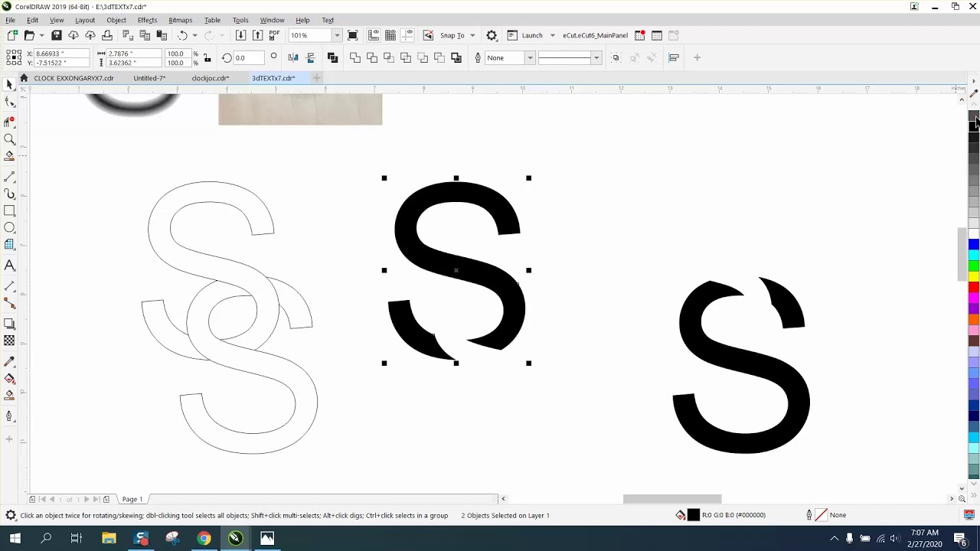The image size is (980, 551).
Task: Click the Export icon
Action: pyautogui.click(x=257, y=35)
